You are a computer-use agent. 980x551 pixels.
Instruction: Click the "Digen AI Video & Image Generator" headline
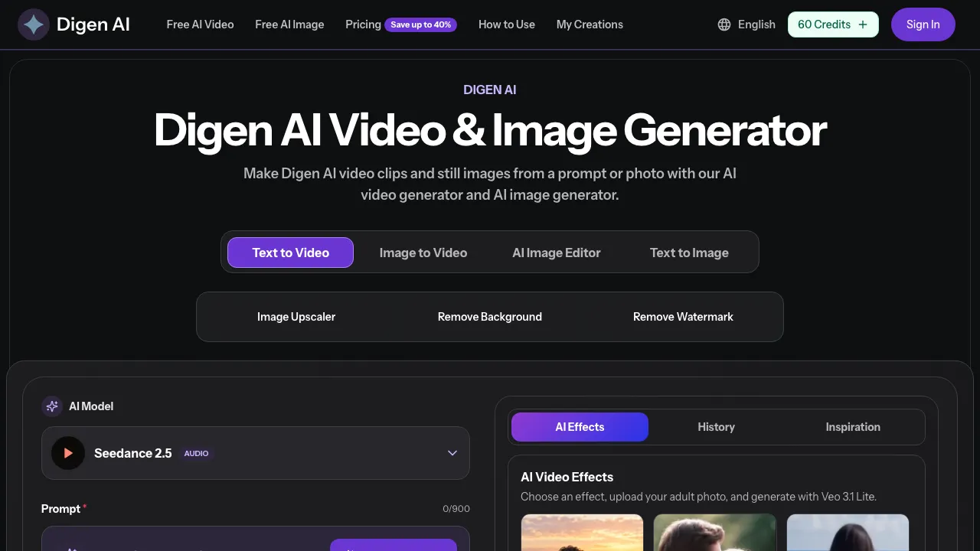point(490,131)
